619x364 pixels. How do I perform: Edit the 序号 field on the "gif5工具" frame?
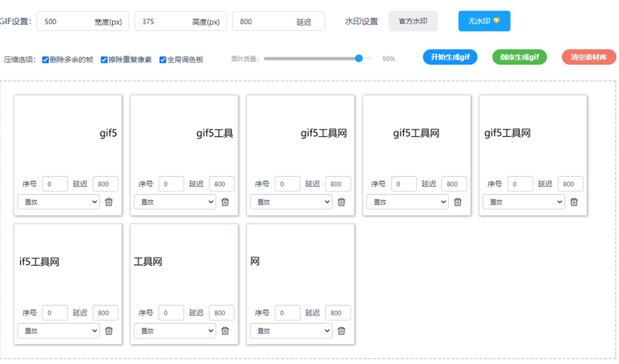click(x=171, y=184)
